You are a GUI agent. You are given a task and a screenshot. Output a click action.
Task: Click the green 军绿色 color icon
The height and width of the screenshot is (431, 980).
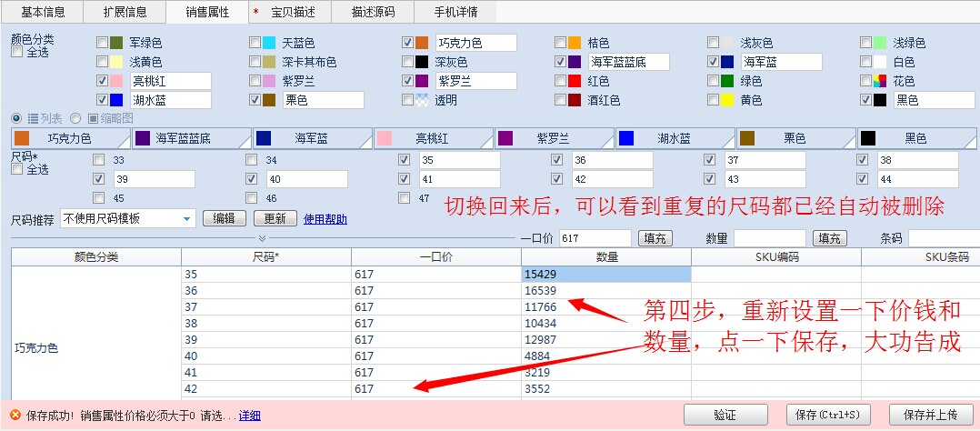[x=116, y=43]
